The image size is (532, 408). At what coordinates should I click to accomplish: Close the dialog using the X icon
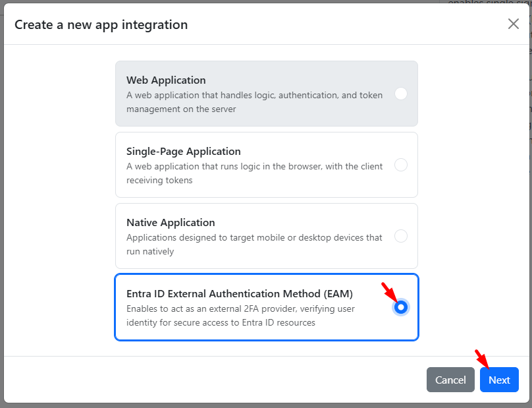513,24
